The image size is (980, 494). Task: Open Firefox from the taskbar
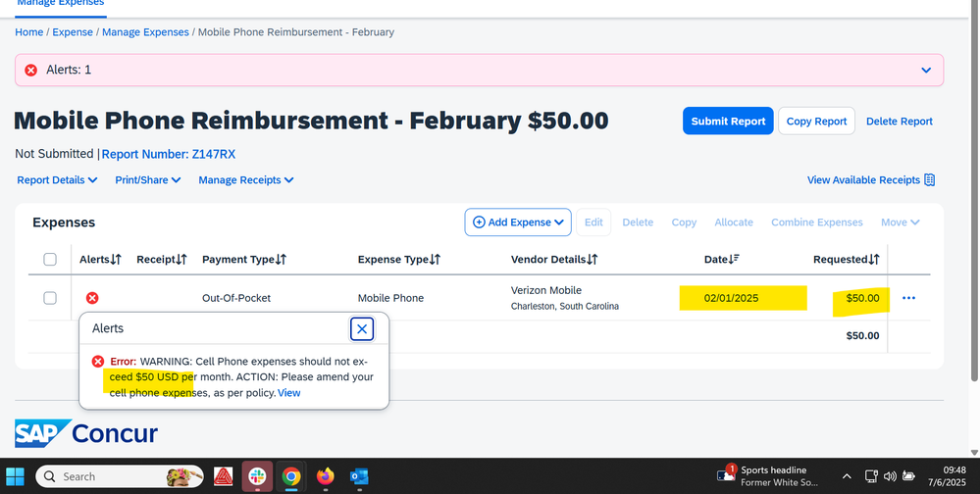(x=325, y=476)
